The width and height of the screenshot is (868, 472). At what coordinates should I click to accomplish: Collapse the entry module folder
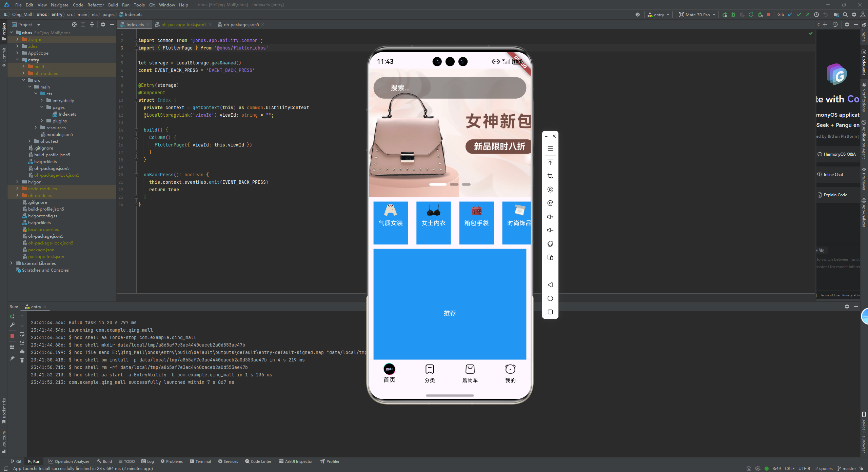17,60
